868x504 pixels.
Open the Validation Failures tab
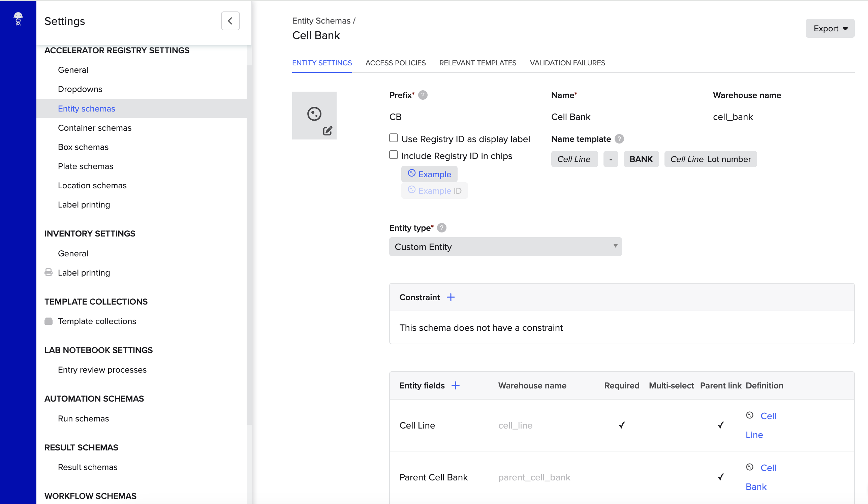567,63
